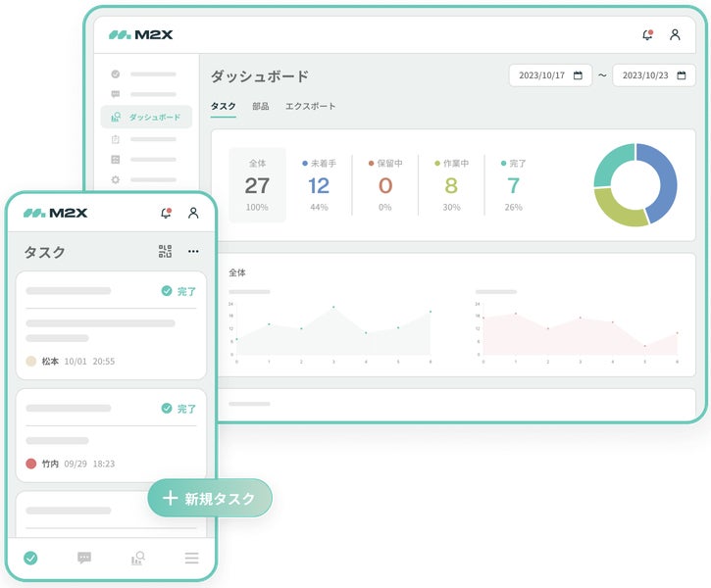Tap dashboard chart icon in mobile bottom bar
This screenshot has width=711, height=588.
pos(138,558)
